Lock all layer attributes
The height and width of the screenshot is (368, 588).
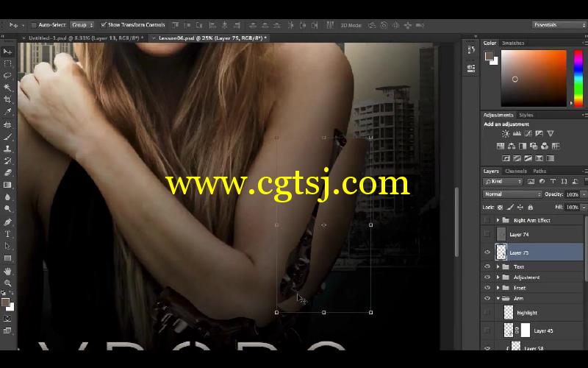pyautogui.click(x=530, y=208)
